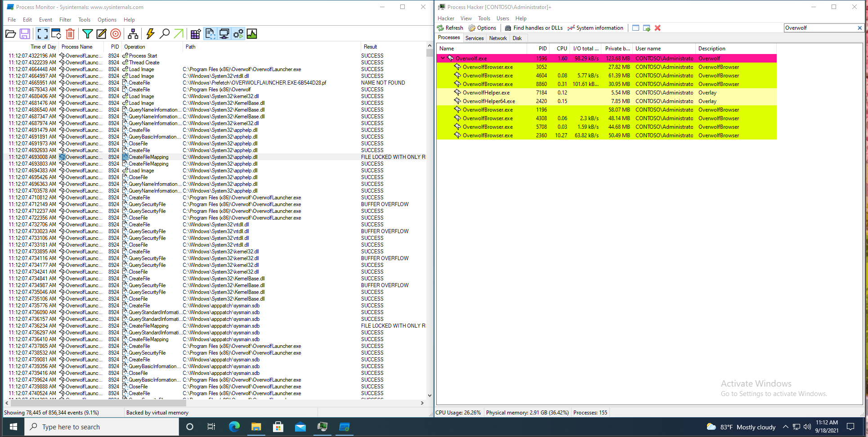Clear the Overwolf search text with X
This screenshot has height=437, width=868.
(860, 28)
